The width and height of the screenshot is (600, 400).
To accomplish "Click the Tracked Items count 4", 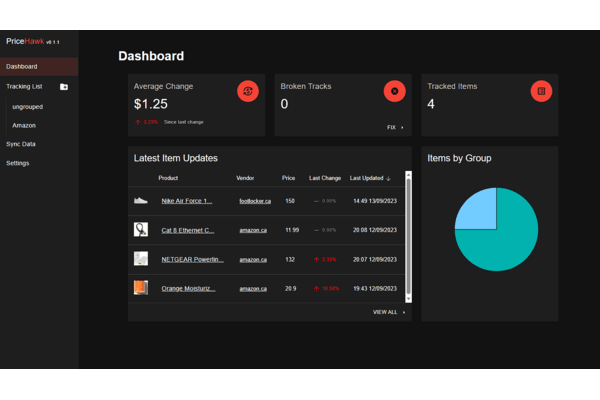I will tap(431, 104).
